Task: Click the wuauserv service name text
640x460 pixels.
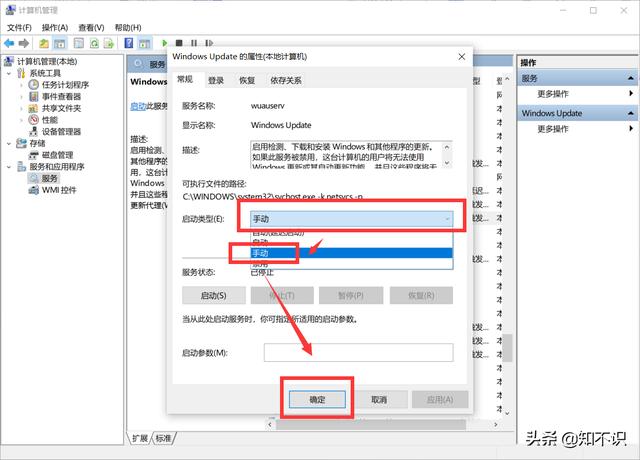Action: click(268, 106)
